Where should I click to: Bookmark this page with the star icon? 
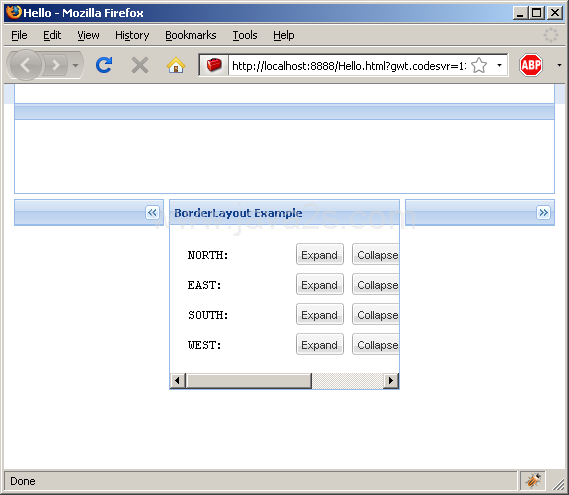tap(479, 66)
